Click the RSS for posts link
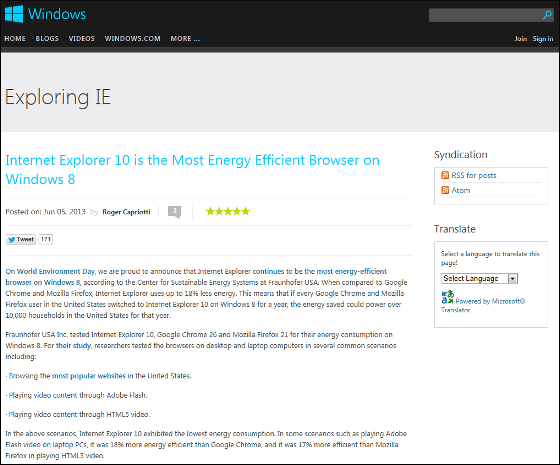The width and height of the screenshot is (560, 465). (x=474, y=175)
